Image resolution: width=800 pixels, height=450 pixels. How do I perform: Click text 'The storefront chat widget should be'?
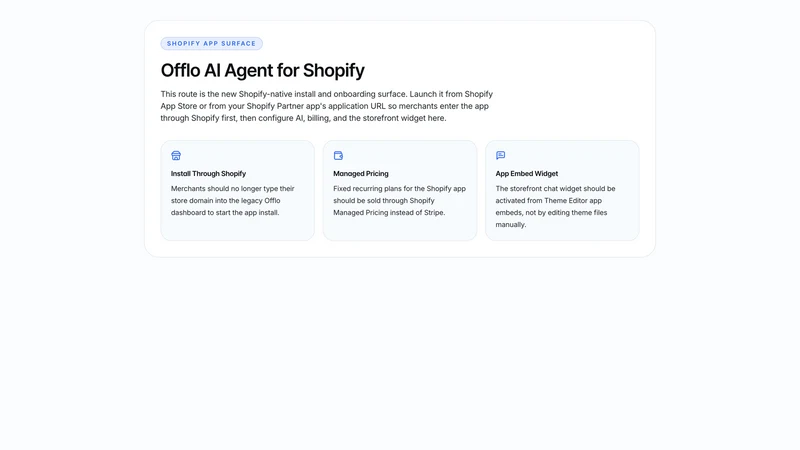(555, 188)
